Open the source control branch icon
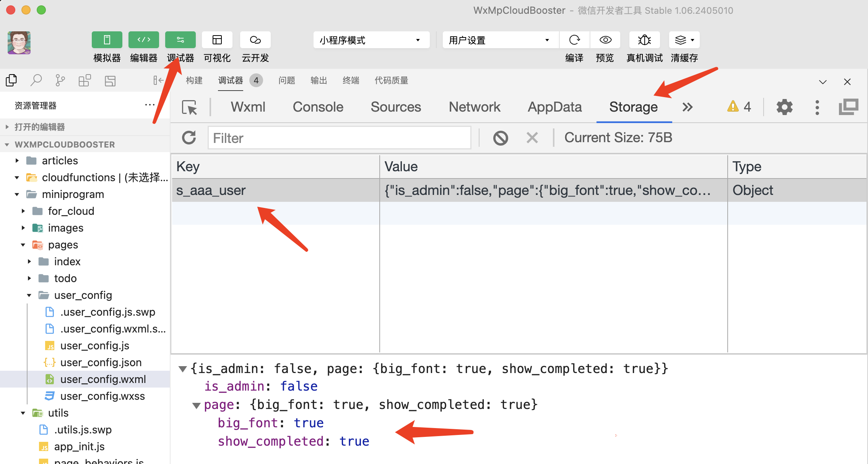Screen dimensions: 868x464 pyautogui.click(x=60, y=81)
